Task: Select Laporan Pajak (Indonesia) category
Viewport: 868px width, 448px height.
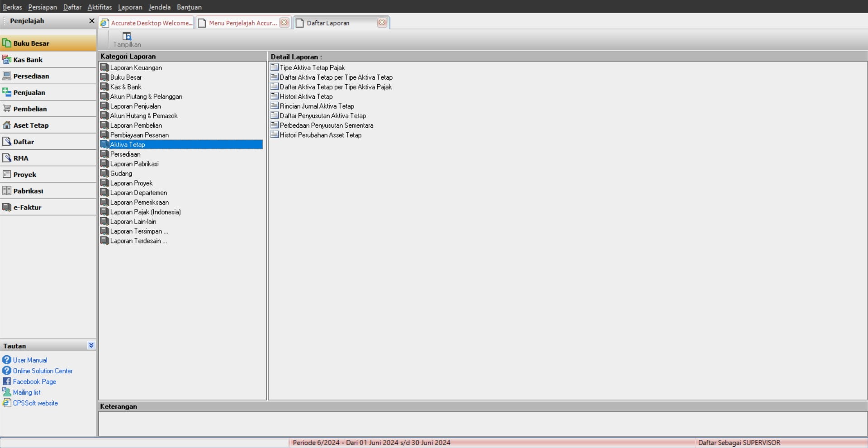Action: point(145,212)
